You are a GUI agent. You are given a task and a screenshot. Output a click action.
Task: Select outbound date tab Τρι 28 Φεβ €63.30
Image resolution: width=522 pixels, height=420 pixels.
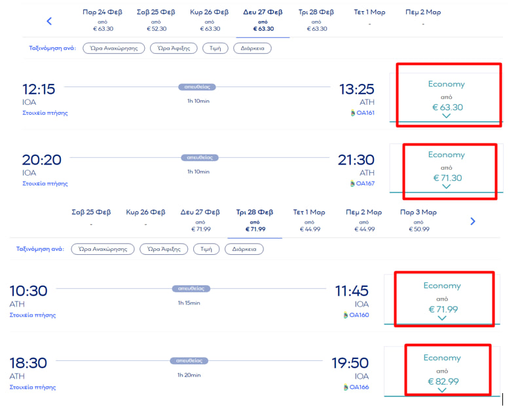[316, 20]
